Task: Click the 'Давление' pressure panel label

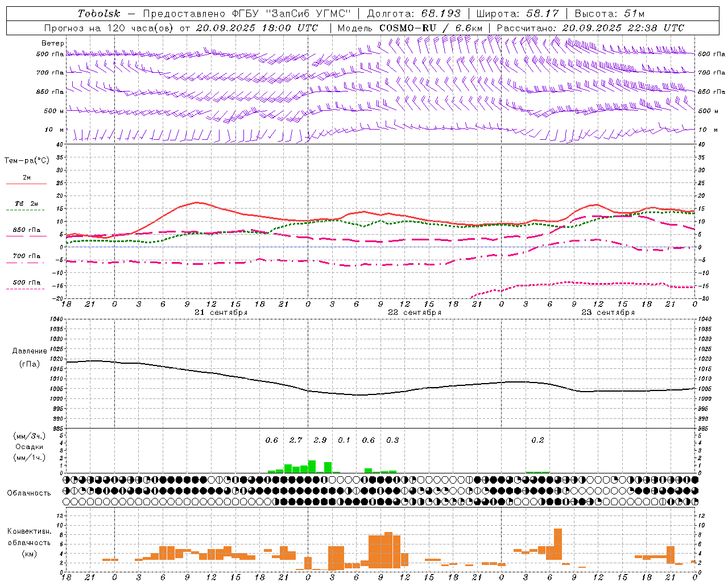Action: pyautogui.click(x=30, y=351)
